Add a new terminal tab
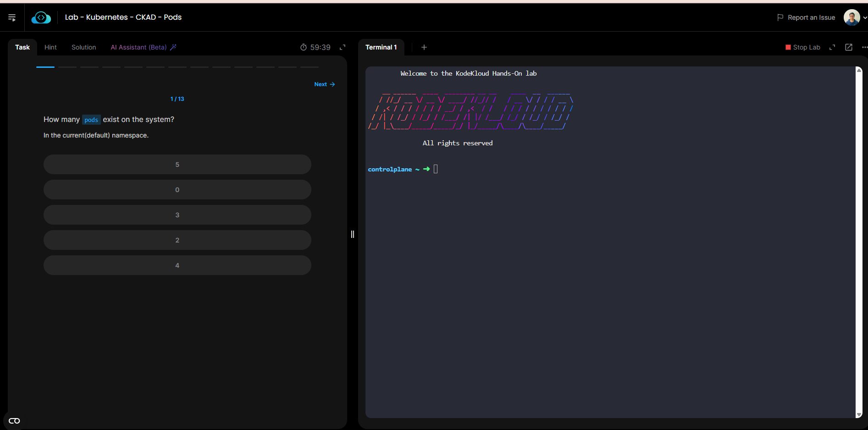This screenshot has height=430, width=868. pyautogui.click(x=424, y=47)
